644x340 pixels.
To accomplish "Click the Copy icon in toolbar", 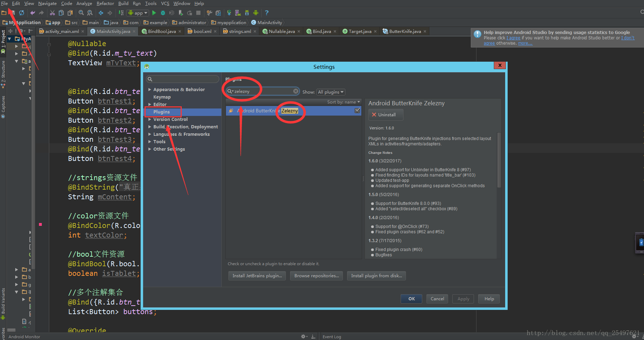I will [61, 13].
